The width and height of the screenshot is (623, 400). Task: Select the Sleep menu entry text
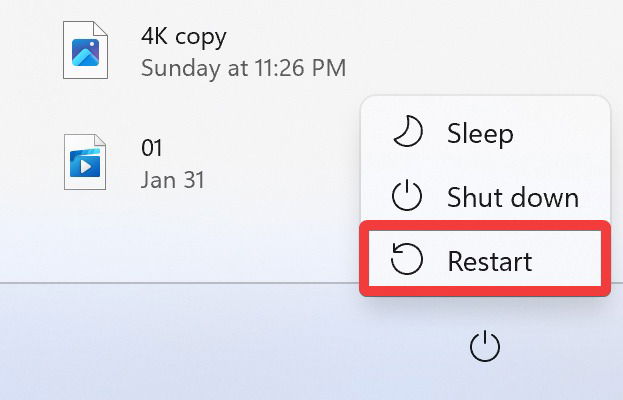[x=480, y=134]
